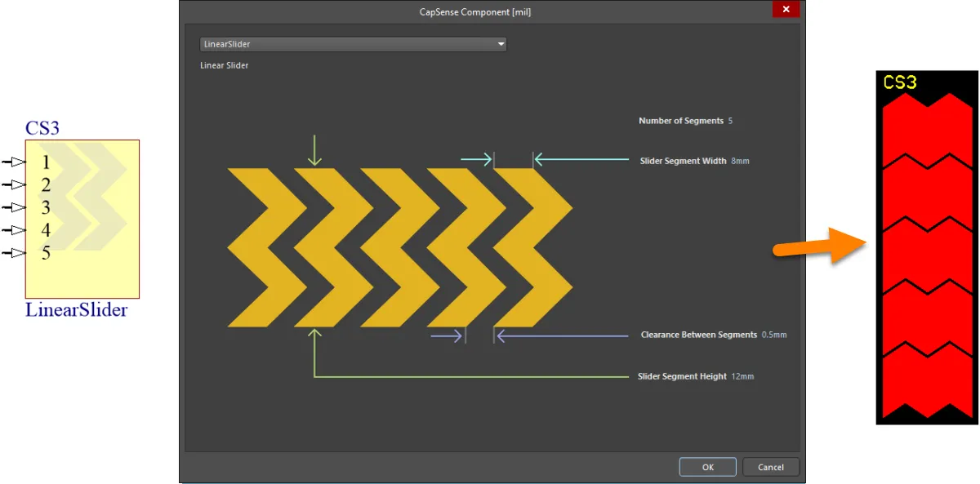Edit Slider Segment Height value 12mm
Viewport: 980px width, 484px height.
tap(742, 376)
